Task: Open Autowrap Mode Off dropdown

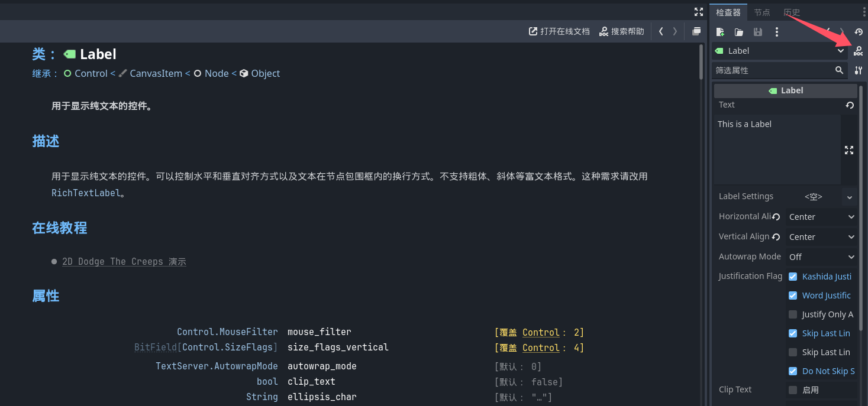Action: [x=821, y=257]
